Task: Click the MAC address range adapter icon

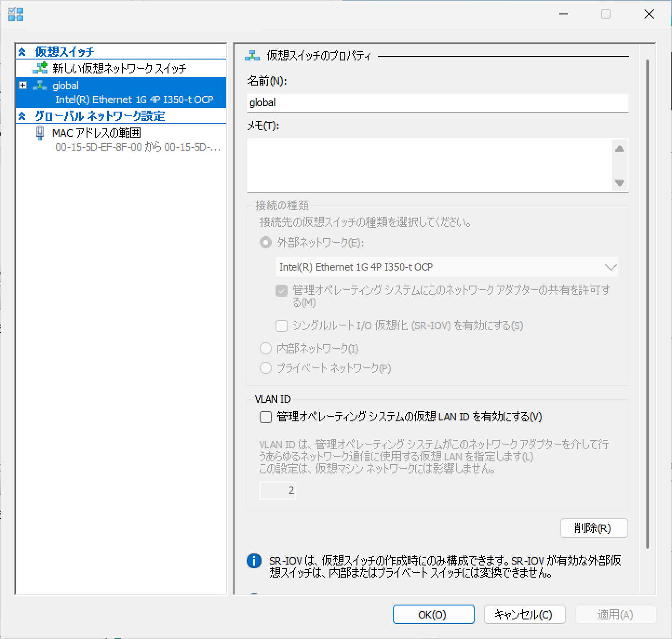Action: click(x=40, y=133)
